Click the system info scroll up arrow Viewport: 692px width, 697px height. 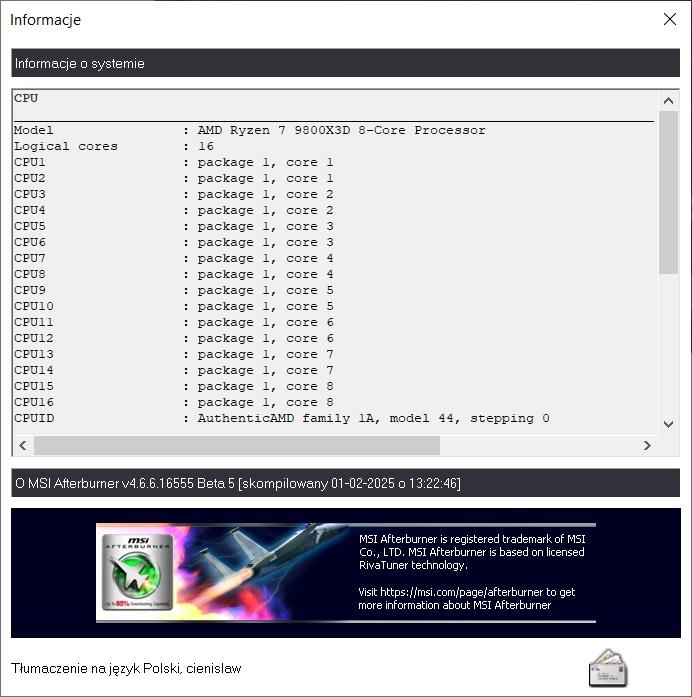[668, 101]
